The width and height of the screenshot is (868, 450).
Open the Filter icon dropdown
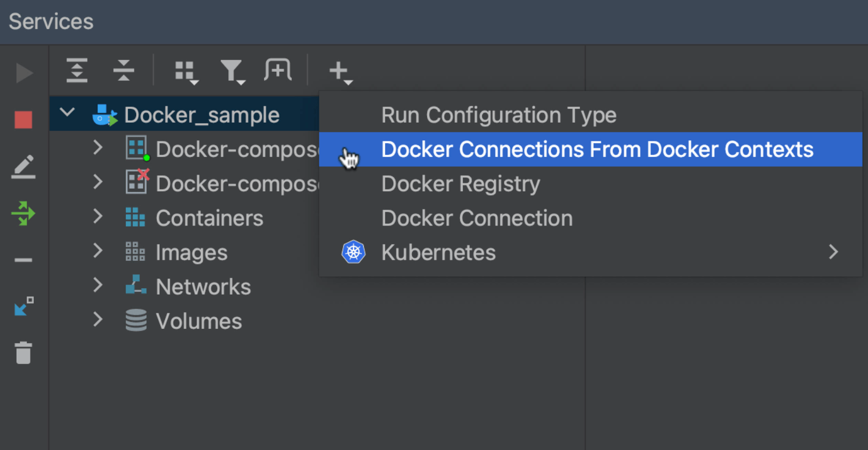(x=232, y=71)
